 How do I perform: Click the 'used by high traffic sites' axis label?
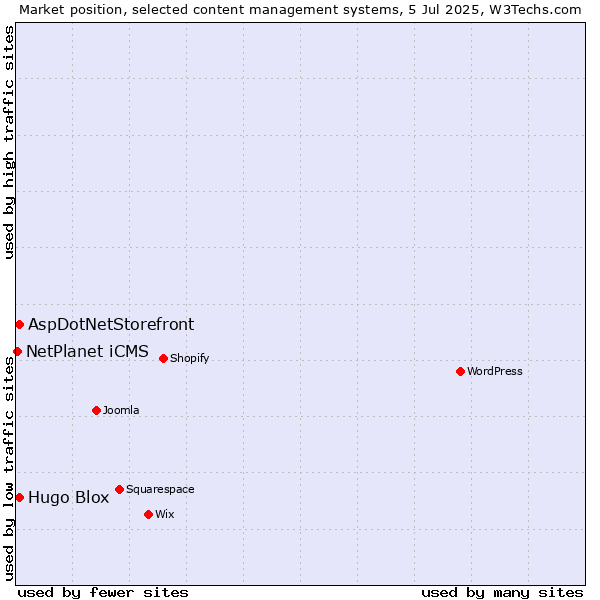(x=8, y=142)
